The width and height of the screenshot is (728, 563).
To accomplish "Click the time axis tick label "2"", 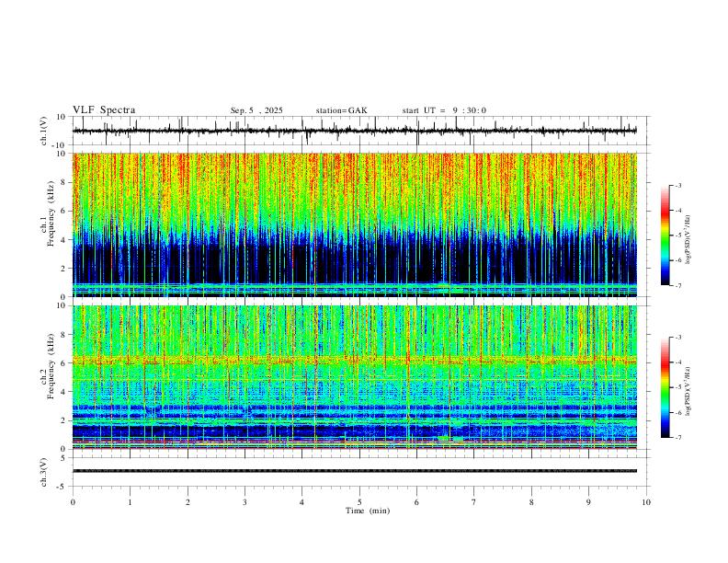I will [188, 502].
